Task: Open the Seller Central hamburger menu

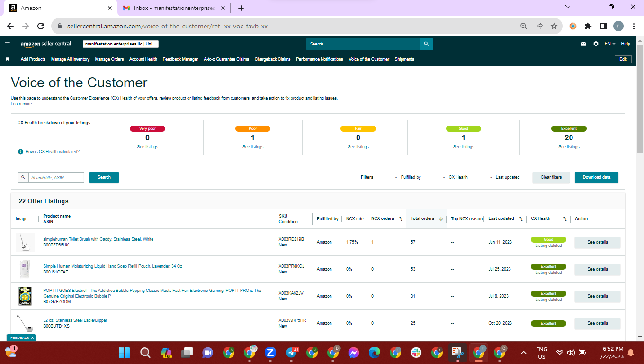Action: [x=7, y=44]
